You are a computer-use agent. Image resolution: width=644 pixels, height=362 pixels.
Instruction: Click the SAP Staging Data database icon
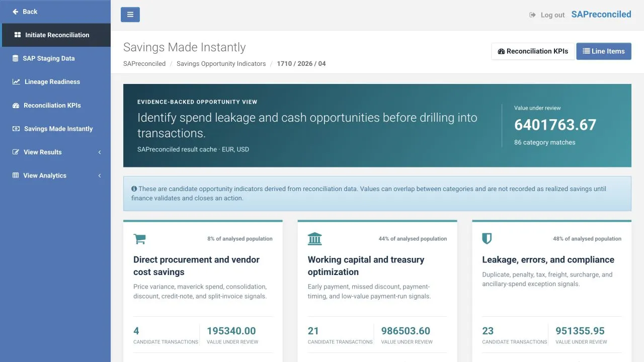pos(16,58)
